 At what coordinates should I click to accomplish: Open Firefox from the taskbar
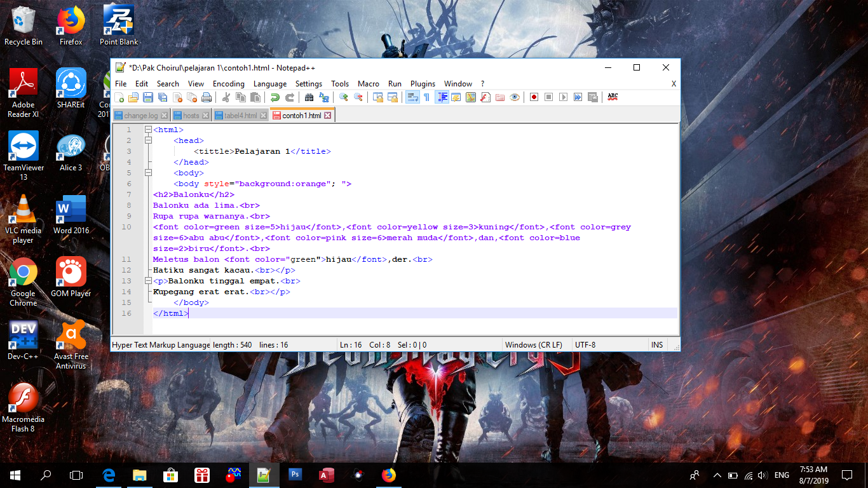coord(388,475)
